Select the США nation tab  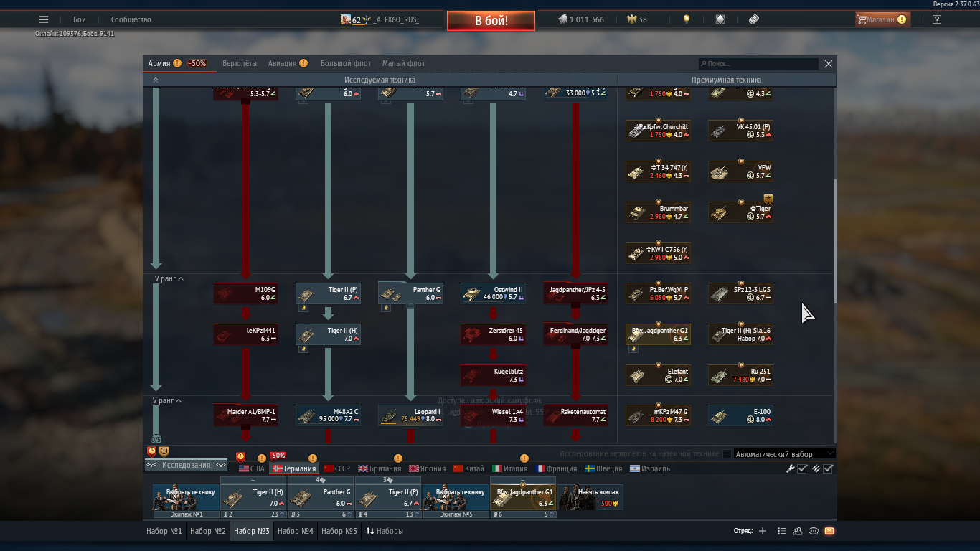(252, 468)
